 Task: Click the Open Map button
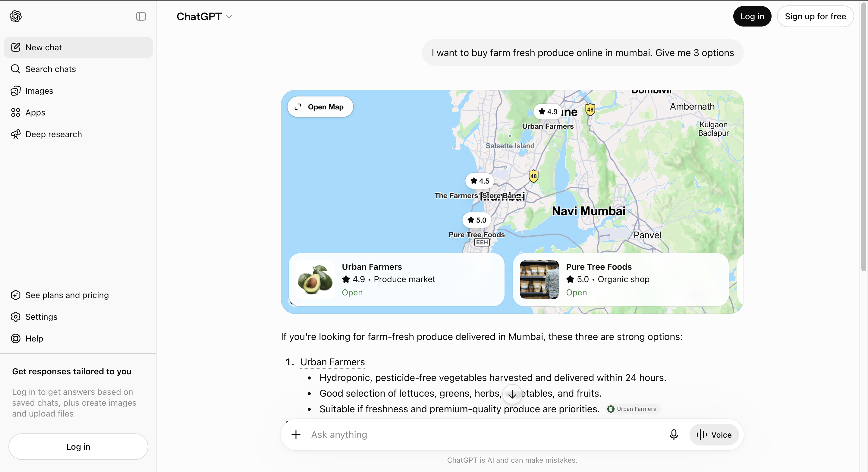320,107
